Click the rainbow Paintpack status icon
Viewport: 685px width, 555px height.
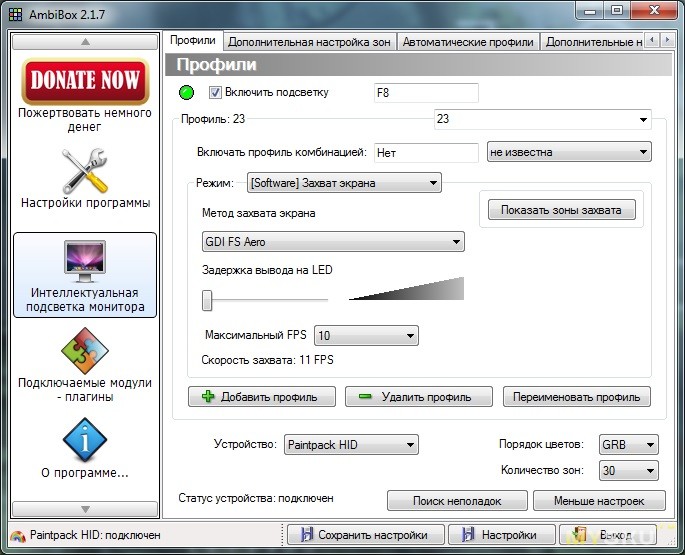point(17,536)
